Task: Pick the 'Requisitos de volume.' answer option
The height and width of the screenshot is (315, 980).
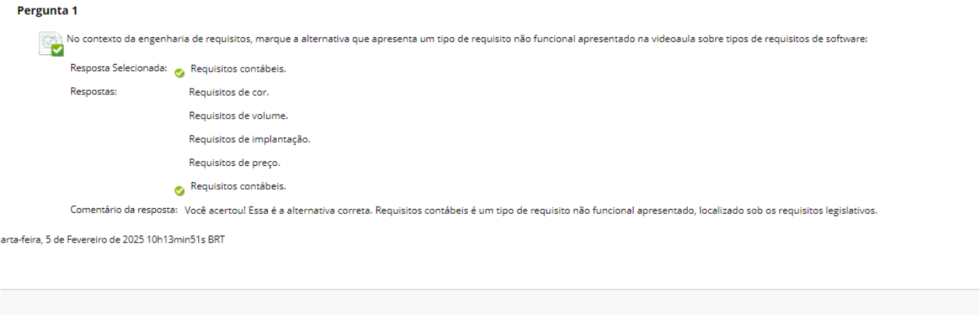Action: click(238, 115)
